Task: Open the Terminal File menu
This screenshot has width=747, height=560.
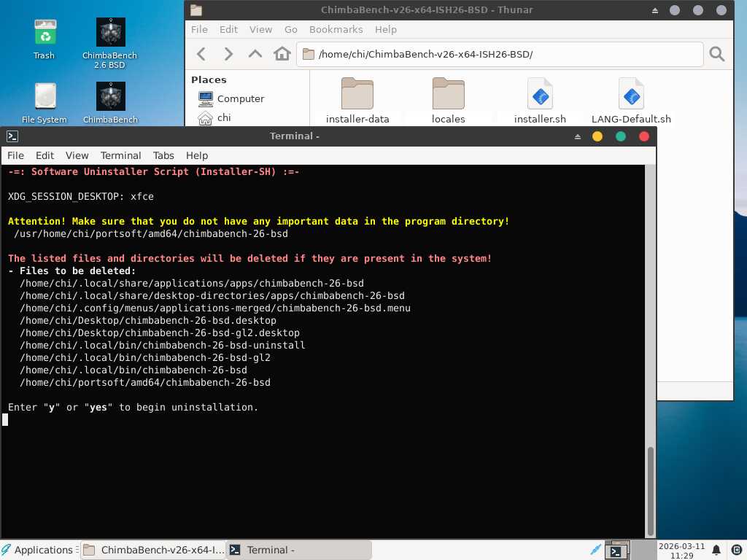Action: click(x=15, y=156)
